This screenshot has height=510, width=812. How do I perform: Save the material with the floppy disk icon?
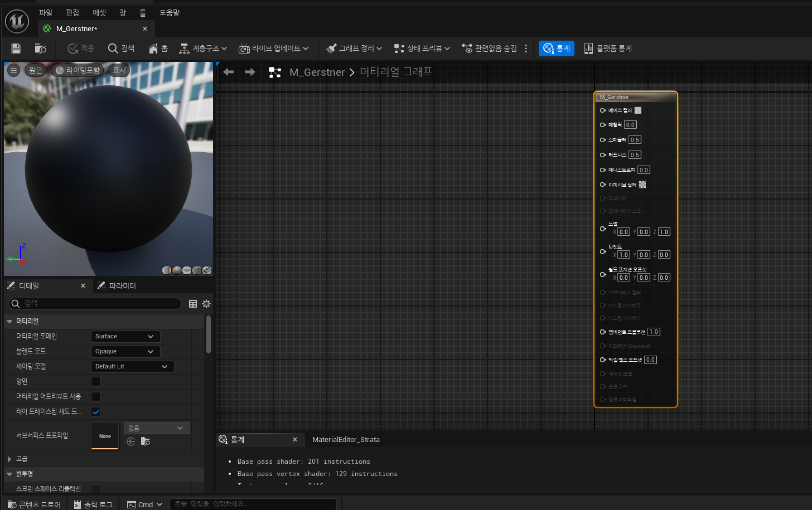[16, 48]
